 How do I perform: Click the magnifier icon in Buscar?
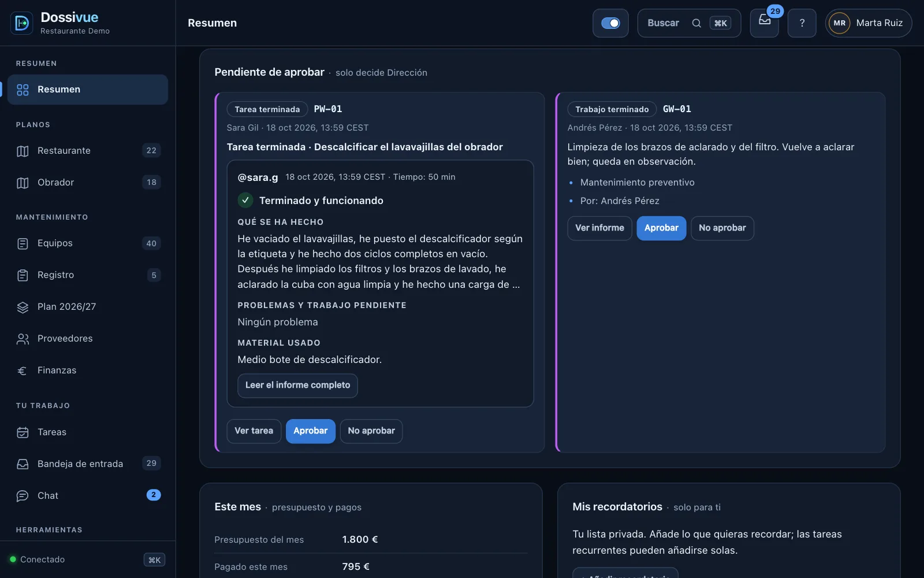click(x=696, y=23)
